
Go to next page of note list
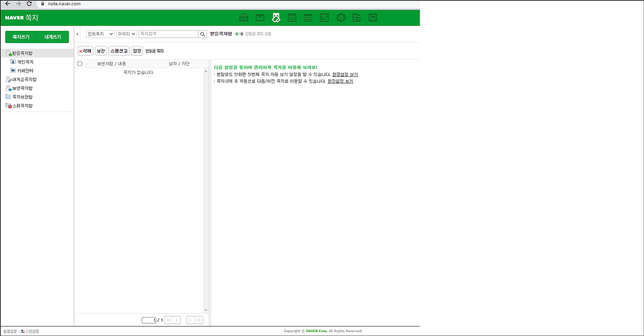tap(191, 320)
